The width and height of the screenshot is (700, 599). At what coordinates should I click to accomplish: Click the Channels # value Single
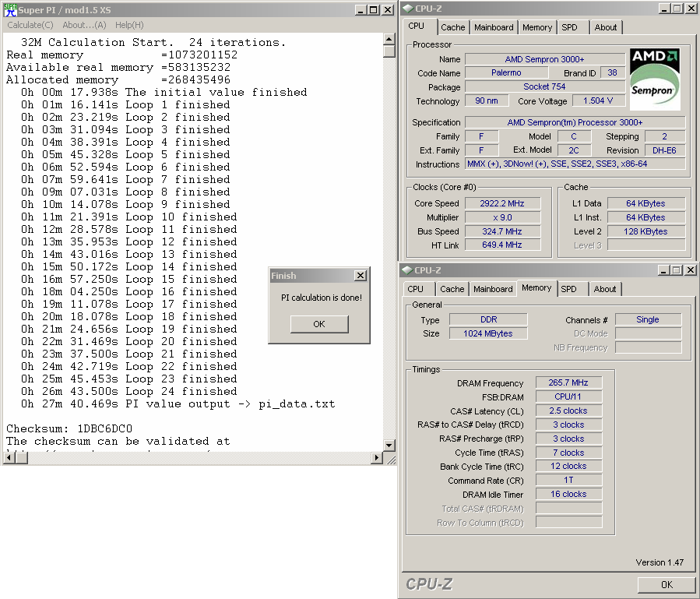coord(648,319)
